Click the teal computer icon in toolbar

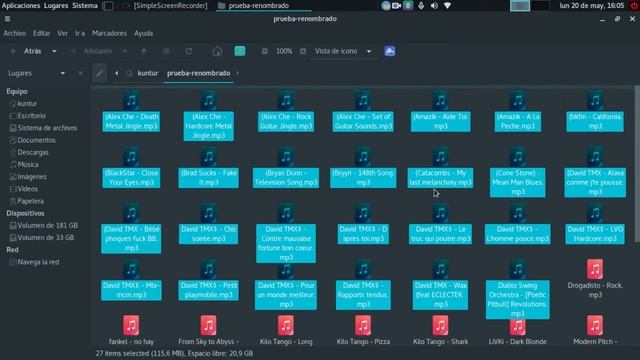pos(240,51)
